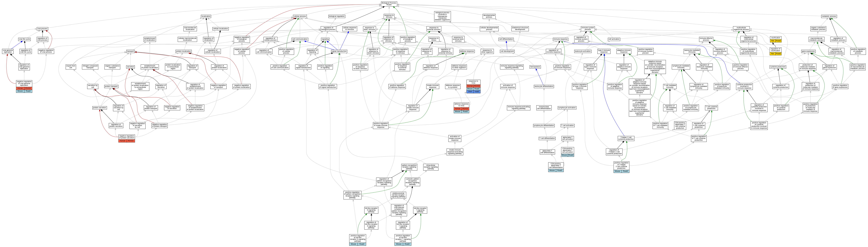Select the 'metabolic process' node
Image resolution: width=868 pixels, height=247 pixels.
click(829, 16)
